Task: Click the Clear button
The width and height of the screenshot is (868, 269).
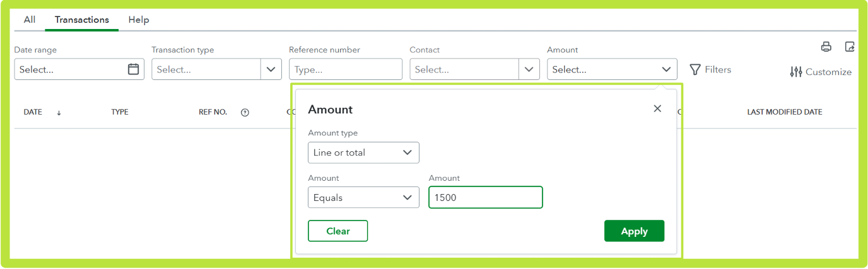Action: [x=337, y=231]
